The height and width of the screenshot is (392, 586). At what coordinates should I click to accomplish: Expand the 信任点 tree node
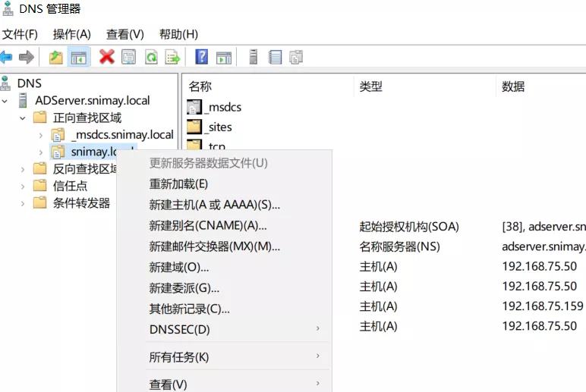click(x=23, y=187)
